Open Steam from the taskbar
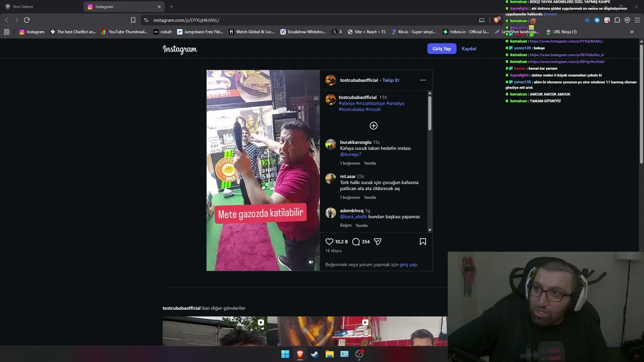Image resolution: width=644 pixels, height=362 pixels. (x=314, y=354)
